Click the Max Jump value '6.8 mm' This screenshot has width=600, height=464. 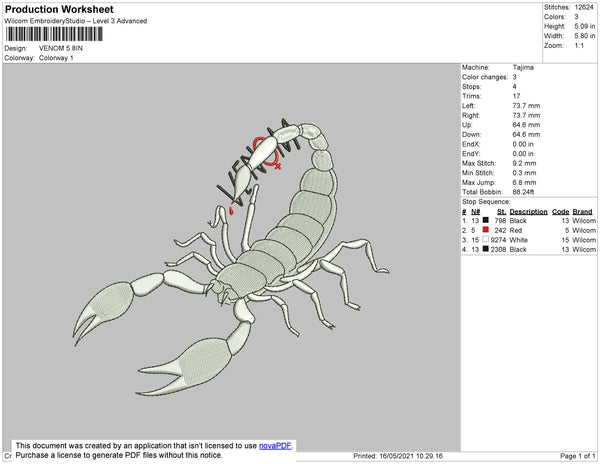coord(525,182)
